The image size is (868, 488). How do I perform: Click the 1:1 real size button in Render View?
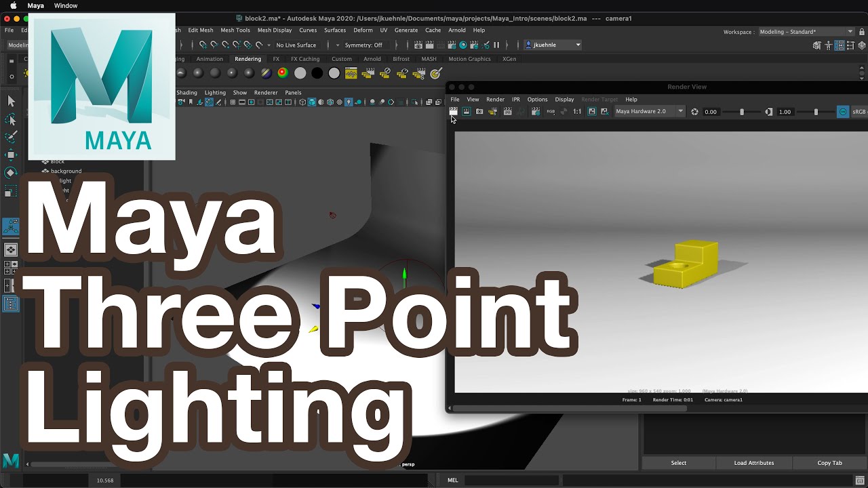click(577, 111)
